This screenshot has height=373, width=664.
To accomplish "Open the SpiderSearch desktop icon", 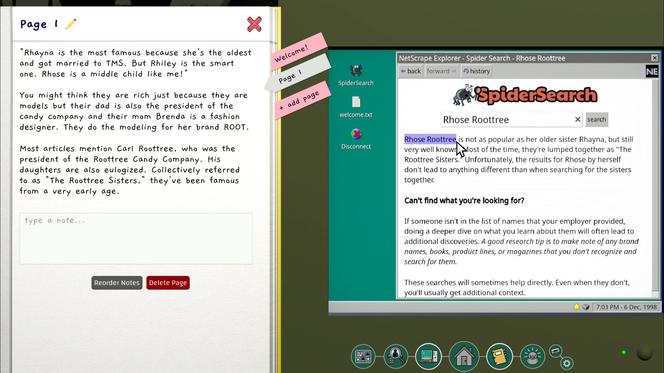I will 356,75.
